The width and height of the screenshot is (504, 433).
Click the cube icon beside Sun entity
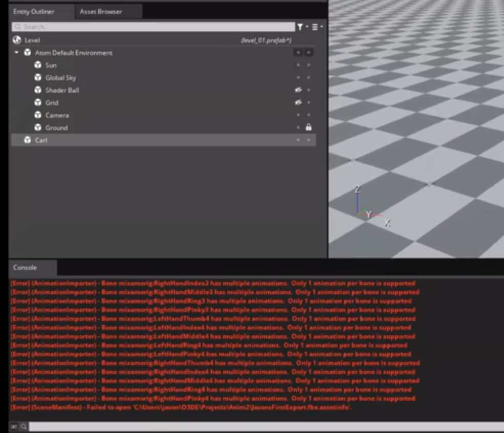[37, 65]
